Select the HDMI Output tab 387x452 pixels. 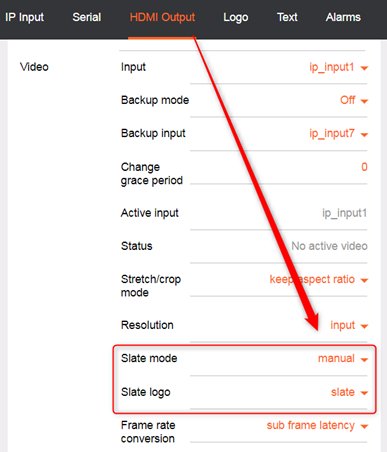[162, 17]
